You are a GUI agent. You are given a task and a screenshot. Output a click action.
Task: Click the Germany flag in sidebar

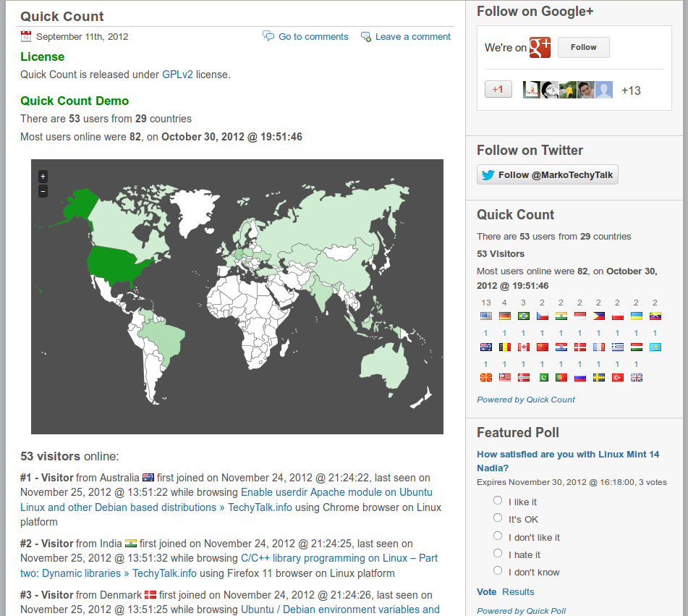tap(505, 316)
